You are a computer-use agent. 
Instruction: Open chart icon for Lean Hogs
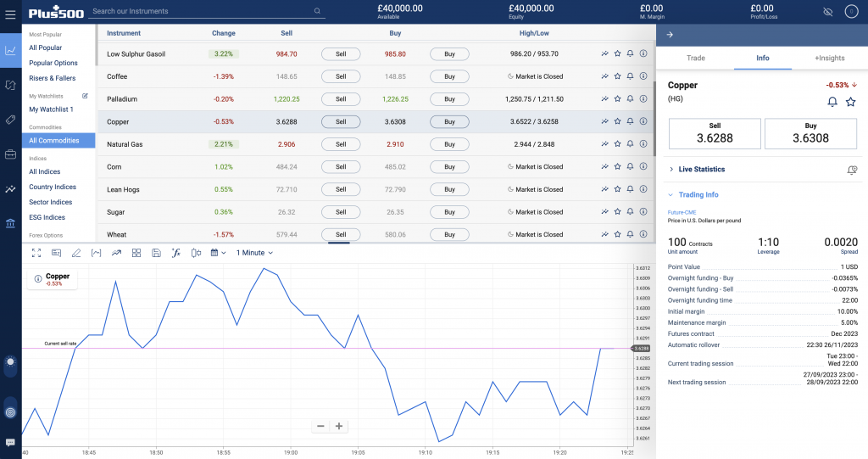604,189
